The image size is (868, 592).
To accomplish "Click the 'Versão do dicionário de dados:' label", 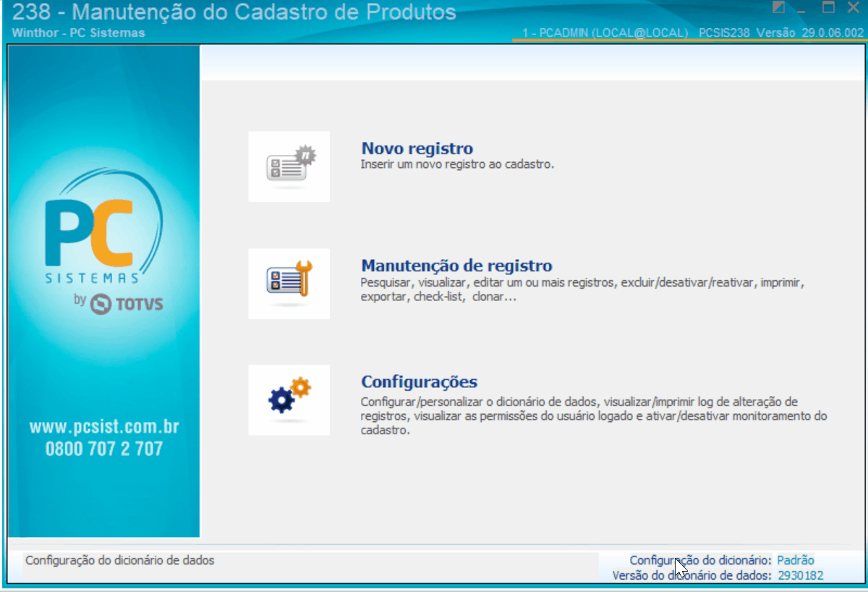I will pyautogui.click(x=692, y=576).
